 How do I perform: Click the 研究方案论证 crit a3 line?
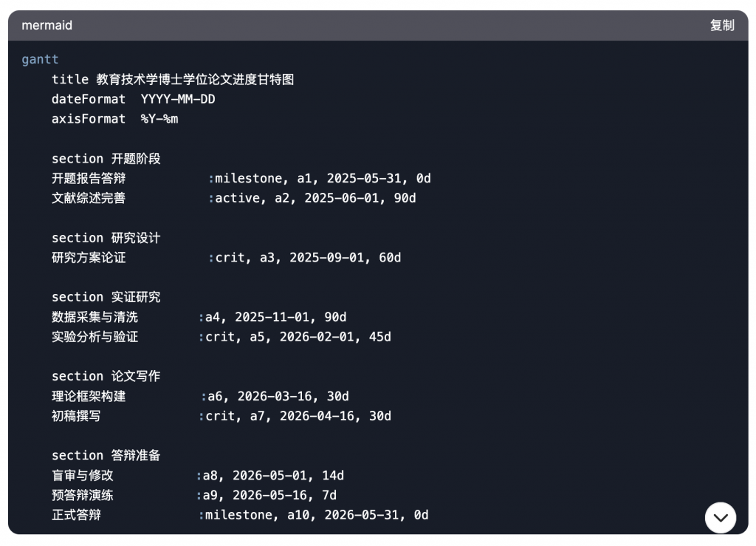coord(226,257)
